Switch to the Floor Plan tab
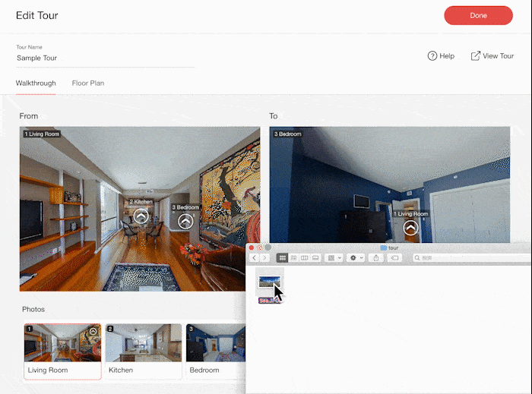 88,83
